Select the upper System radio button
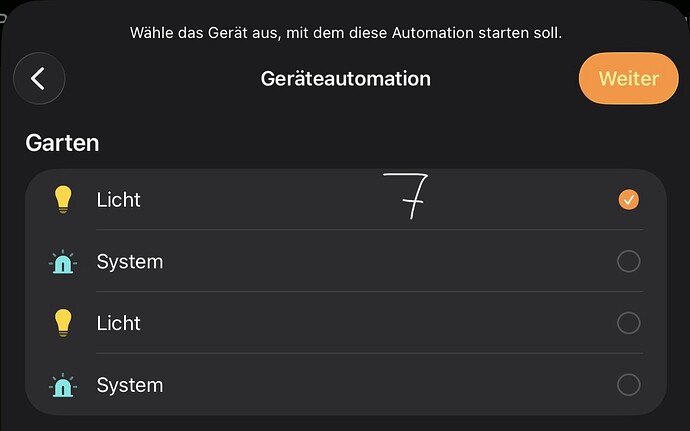 coord(628,262)
